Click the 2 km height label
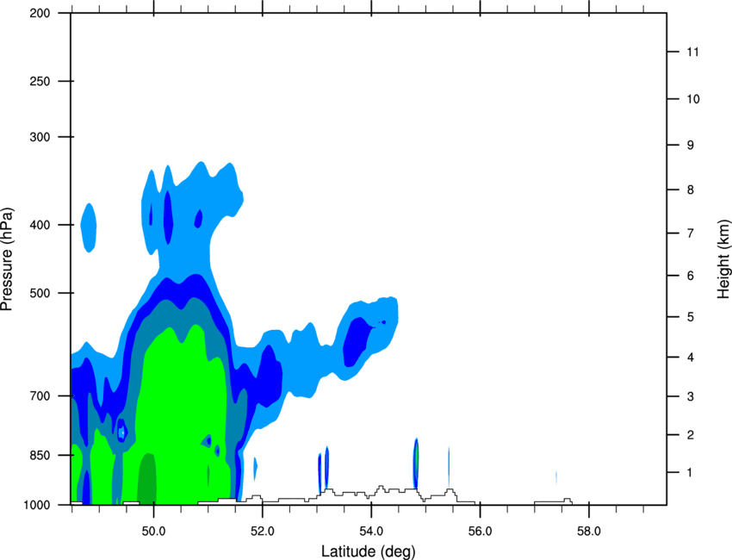This screenshot has height=560, width=732. pyautogui.click(x=691, y=435)
